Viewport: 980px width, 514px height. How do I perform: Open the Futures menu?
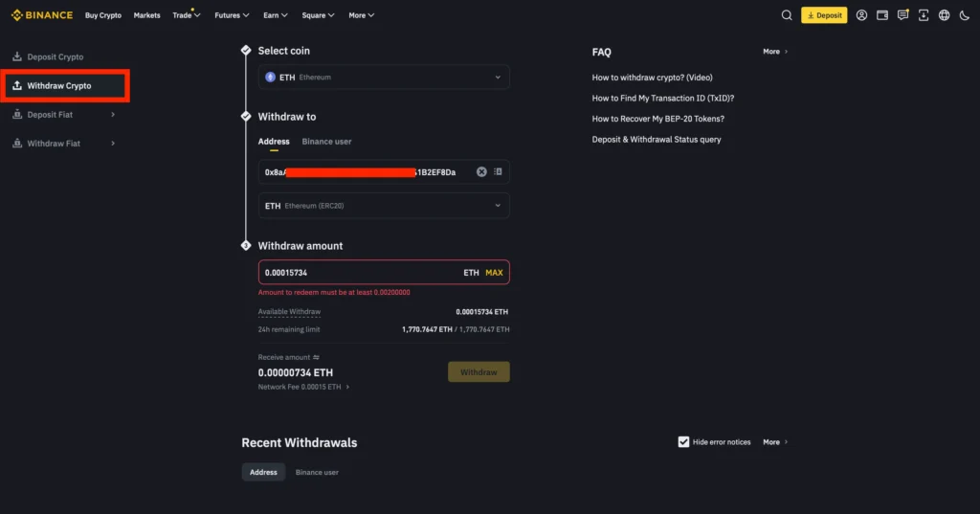(232, 15)
